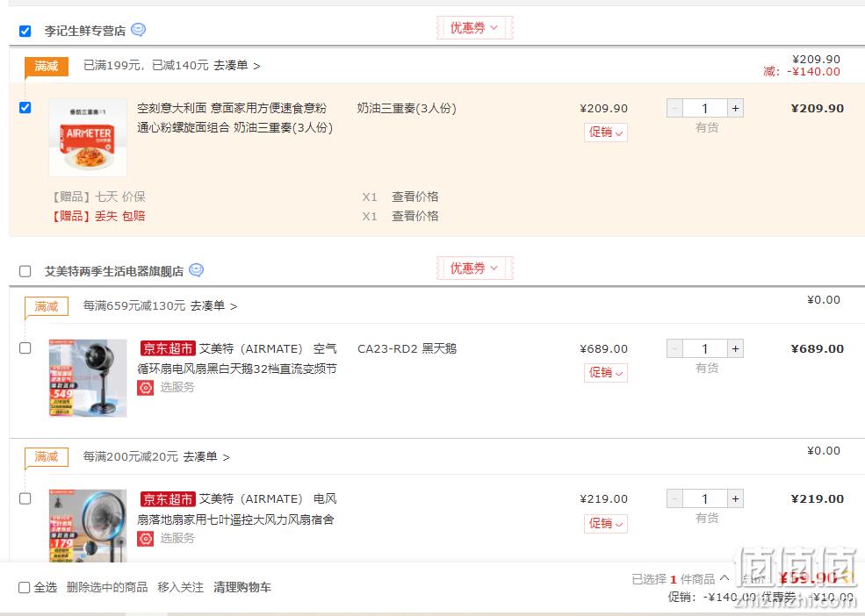Uncheck the 空刻意大利面 item checkbox
865x616 pixels.
(25, 107)
